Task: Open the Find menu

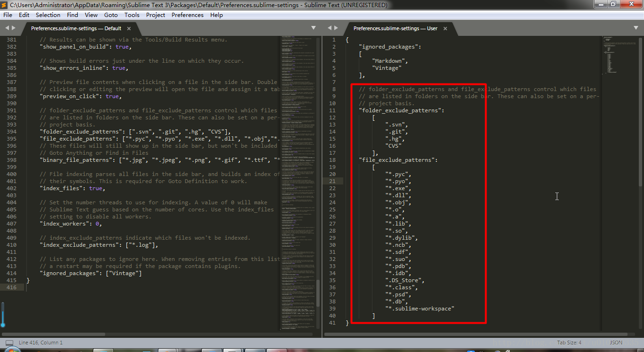Action: click(73, 15)
